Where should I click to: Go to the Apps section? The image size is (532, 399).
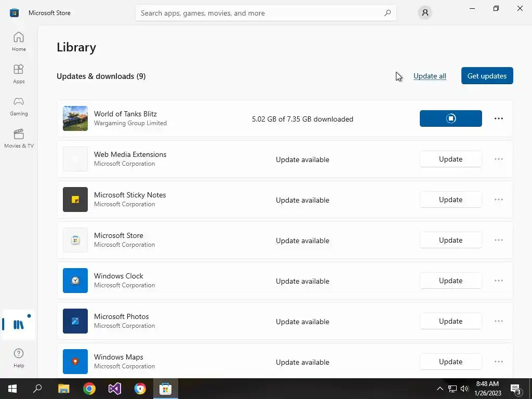coord(19,74)
